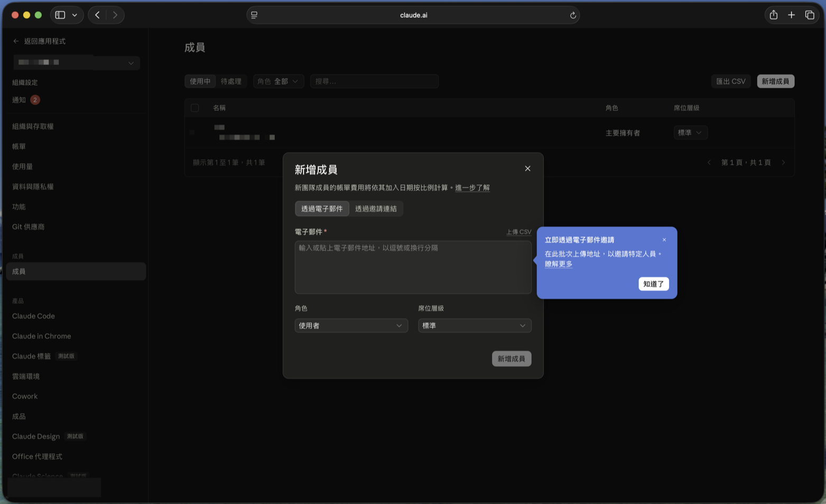Dismiss the blue tooltip with its X icon
Viewport: 826px width, 504px height.
coord(664,240)
